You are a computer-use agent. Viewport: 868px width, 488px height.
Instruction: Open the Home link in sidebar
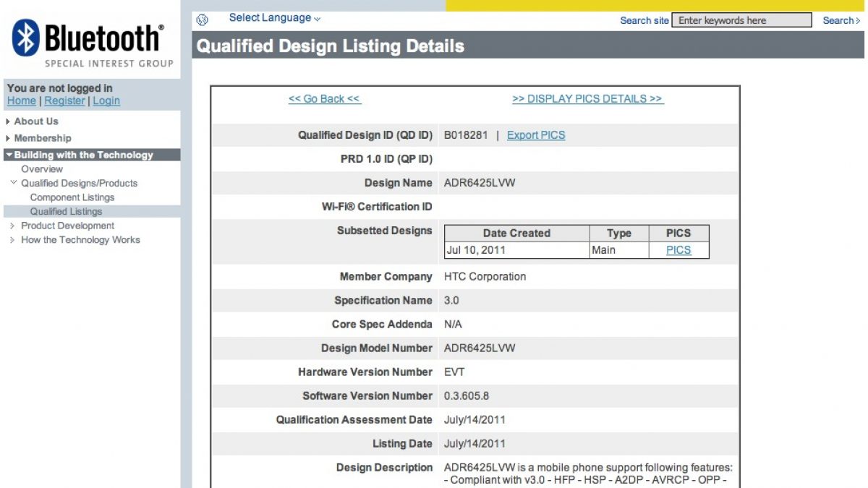[x=21, y=101]
